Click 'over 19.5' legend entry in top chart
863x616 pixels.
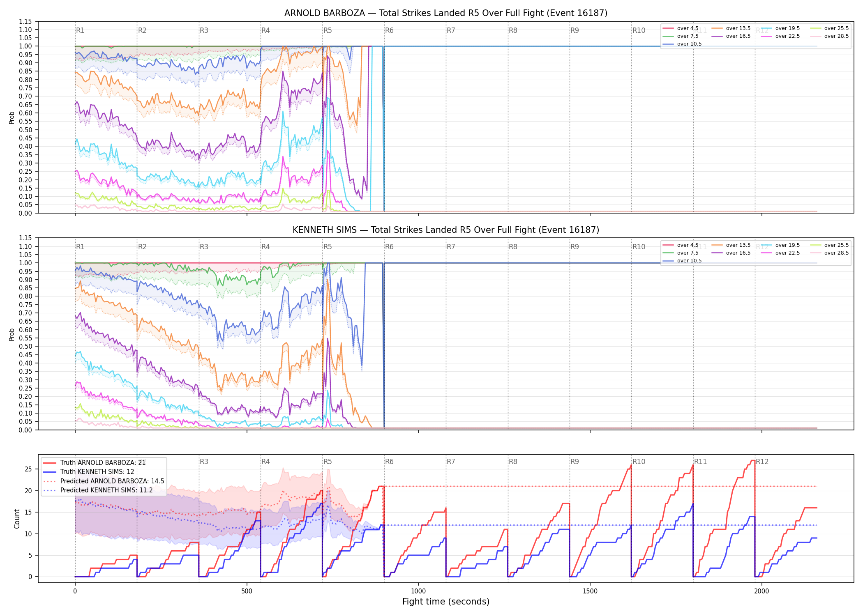pos(780,28)
